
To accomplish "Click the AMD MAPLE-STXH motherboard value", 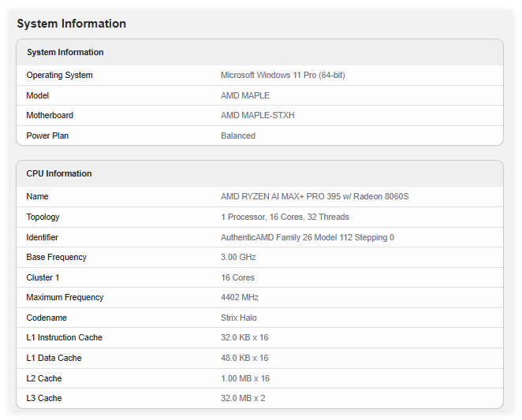I will pos(258,116).
